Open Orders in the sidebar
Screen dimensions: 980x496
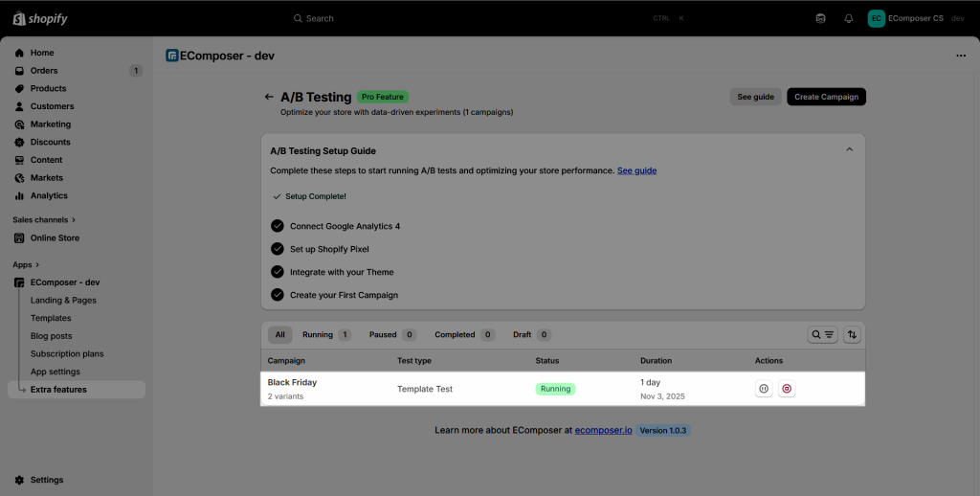coord(44,71)
